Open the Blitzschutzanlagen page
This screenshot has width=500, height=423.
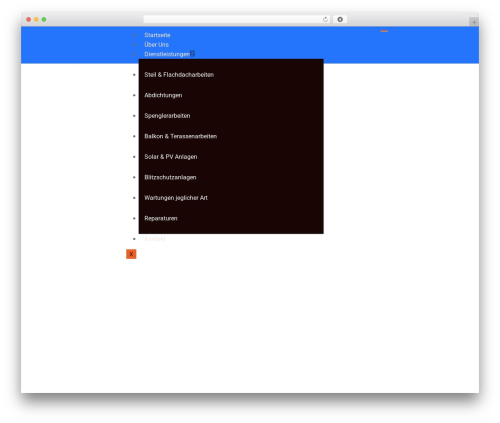[170, 177]
